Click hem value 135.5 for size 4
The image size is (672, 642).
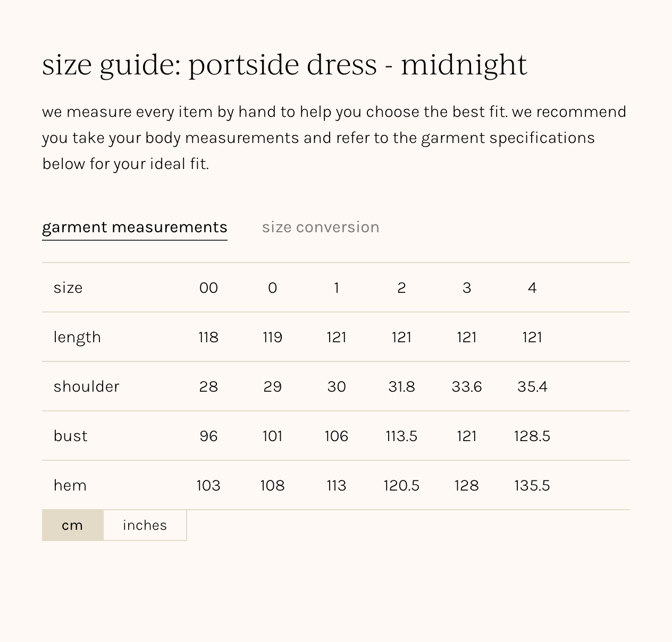coord(532,485)
